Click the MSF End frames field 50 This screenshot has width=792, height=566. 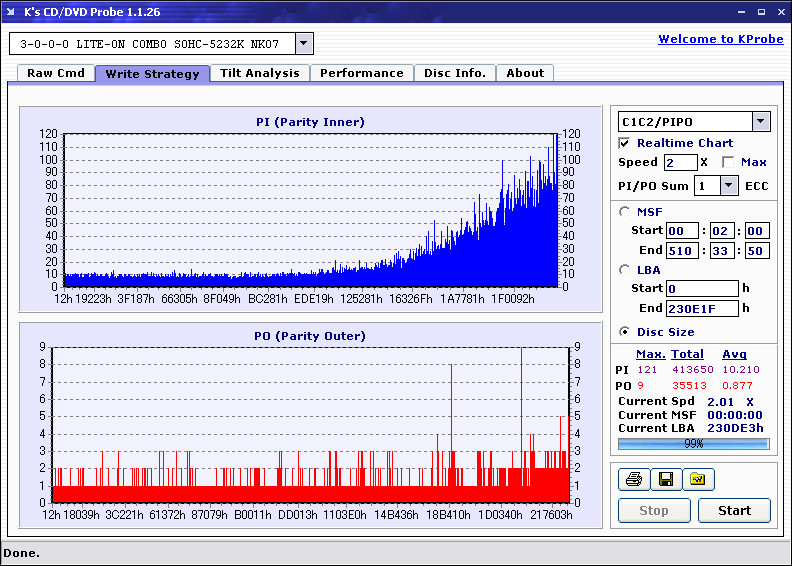pos(757,250)
